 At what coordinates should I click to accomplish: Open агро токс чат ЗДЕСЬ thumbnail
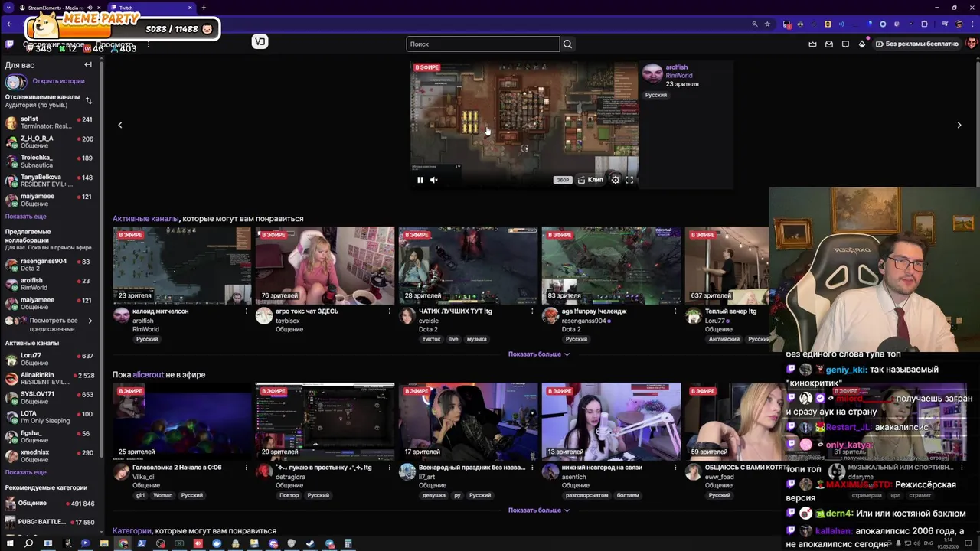coord(325,266)
